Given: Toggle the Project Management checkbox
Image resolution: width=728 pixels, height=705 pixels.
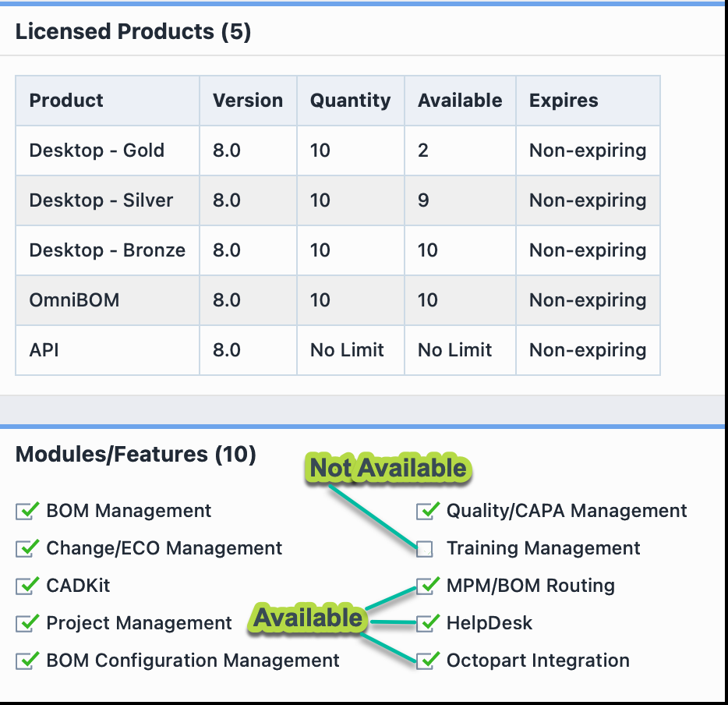Looking at the screenshot, I should pyautogui.click(x=26, y=623).
